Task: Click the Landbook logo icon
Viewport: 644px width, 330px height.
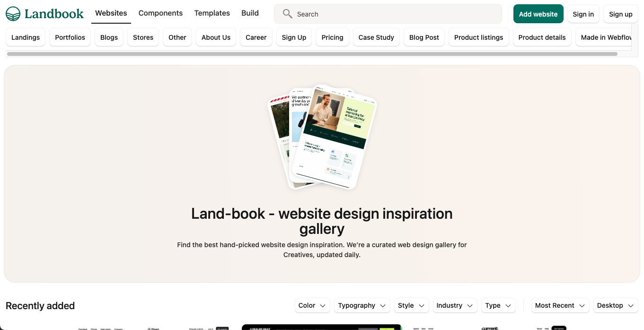Action: 13,14
